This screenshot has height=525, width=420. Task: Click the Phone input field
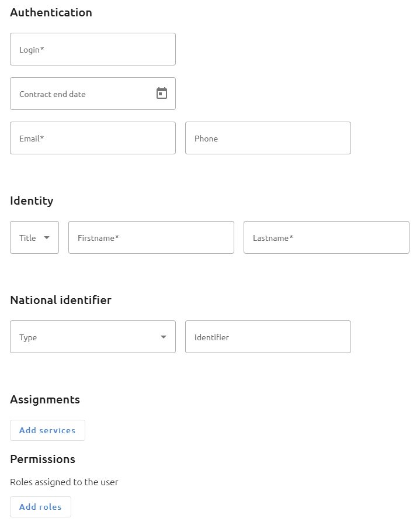point(268,138)
